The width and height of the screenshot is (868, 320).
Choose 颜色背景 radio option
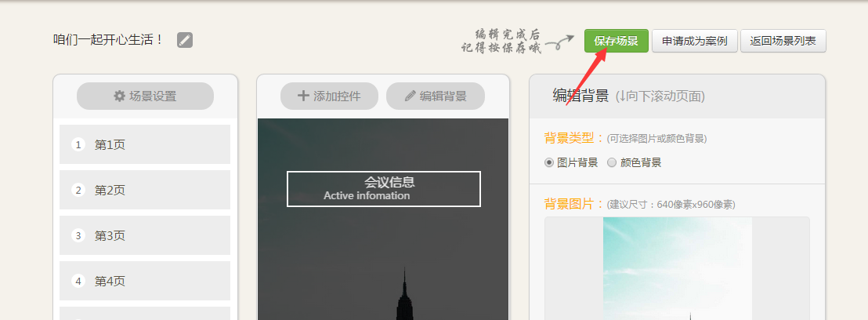coord(612,162)
